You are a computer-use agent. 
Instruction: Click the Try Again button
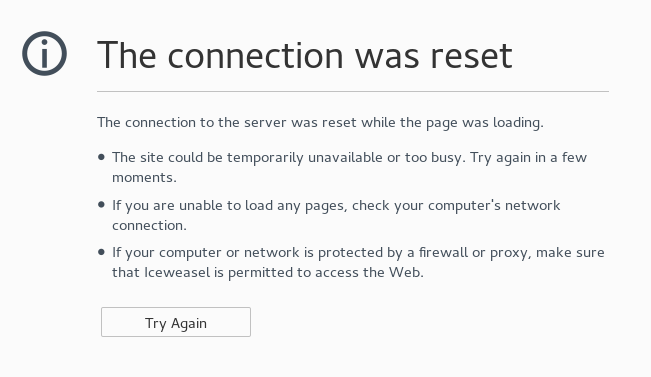pyautogui.click(x=176, y=322)
